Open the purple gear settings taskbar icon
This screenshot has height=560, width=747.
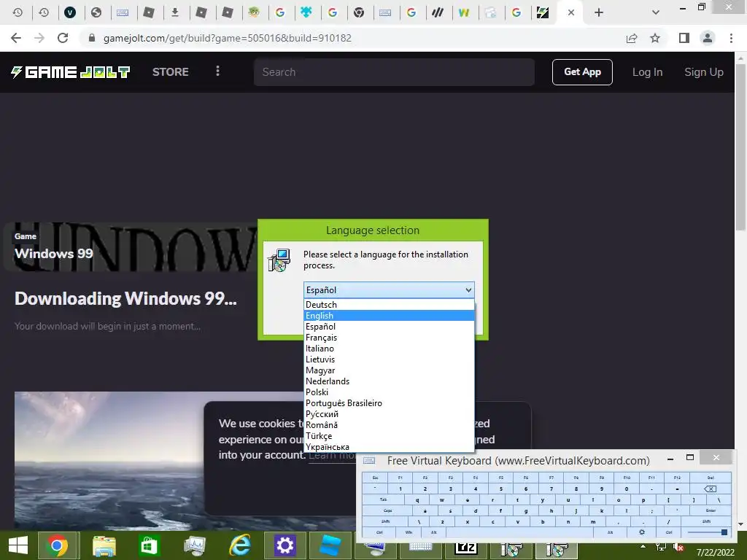tap(285, 545)
